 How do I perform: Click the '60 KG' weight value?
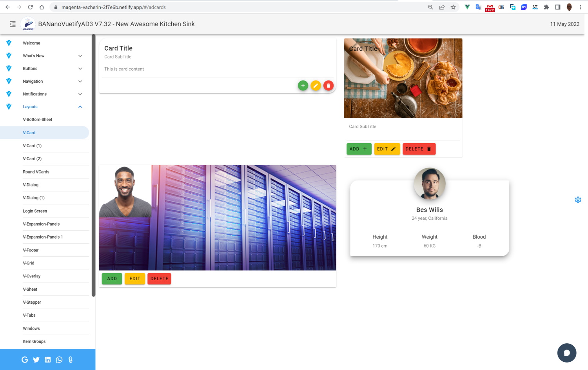(x=430, y=246)
